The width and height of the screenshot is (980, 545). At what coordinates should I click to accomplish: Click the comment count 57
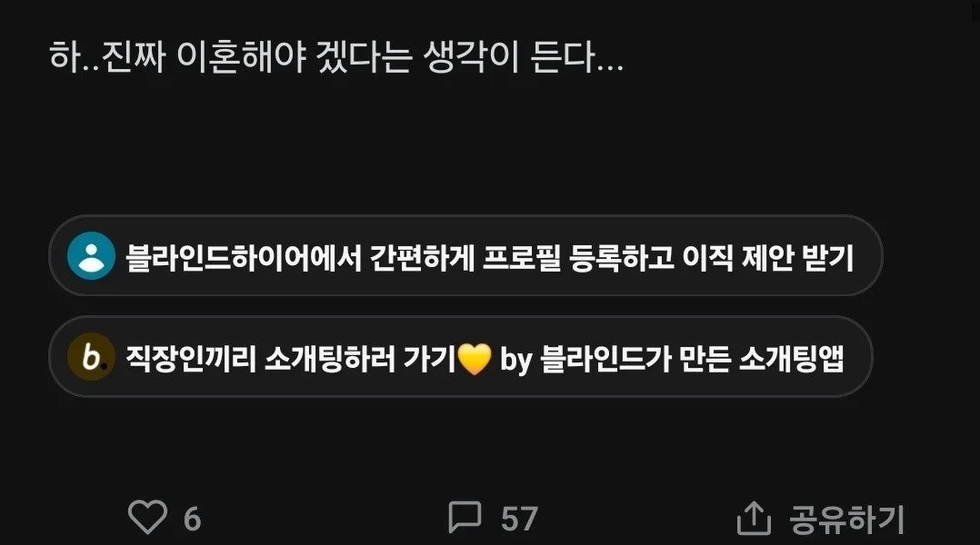point(519,519)
